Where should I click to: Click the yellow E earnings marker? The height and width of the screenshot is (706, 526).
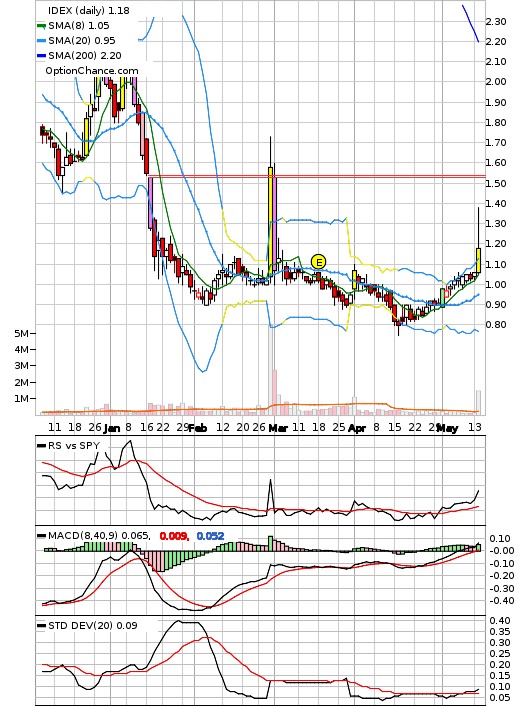point(318,262)
